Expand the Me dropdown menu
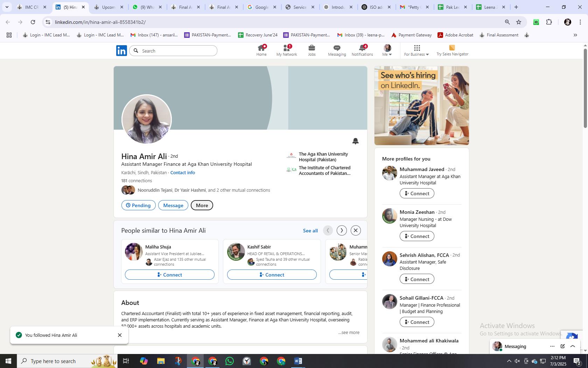 pos(387,50)
